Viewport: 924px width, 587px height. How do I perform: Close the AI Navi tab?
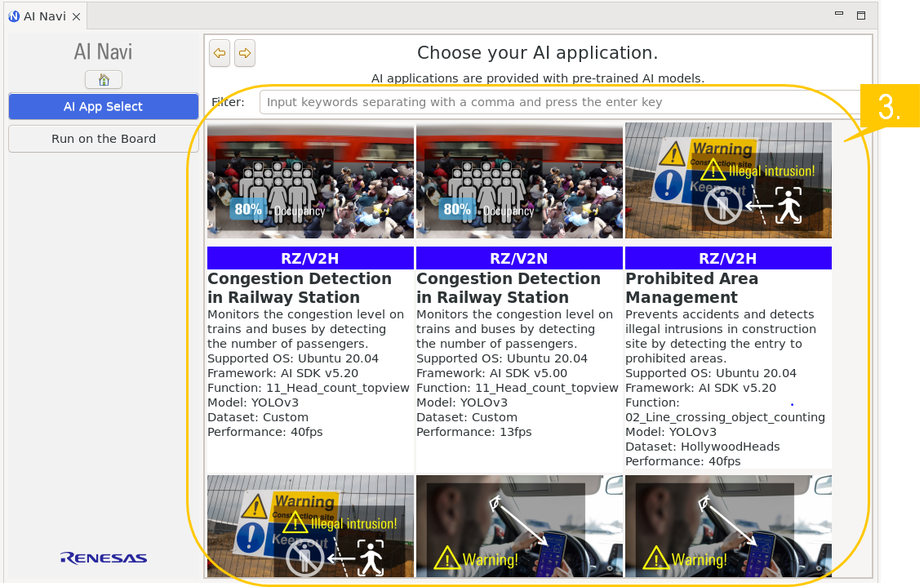[76, 16]
